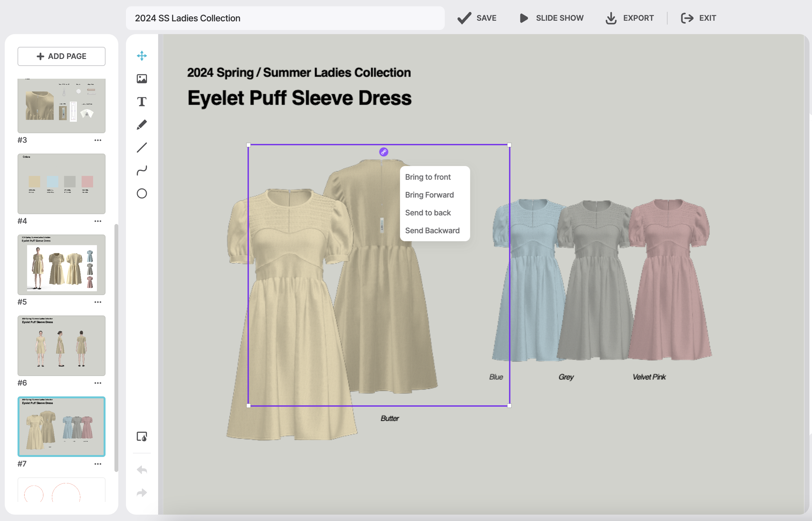Image resolution: width=812 pixels, height=521 pixels.
Task: Select the 2024 Spring / Summer subtitle text
Action: pyautogui.click(x=299, y=72)
